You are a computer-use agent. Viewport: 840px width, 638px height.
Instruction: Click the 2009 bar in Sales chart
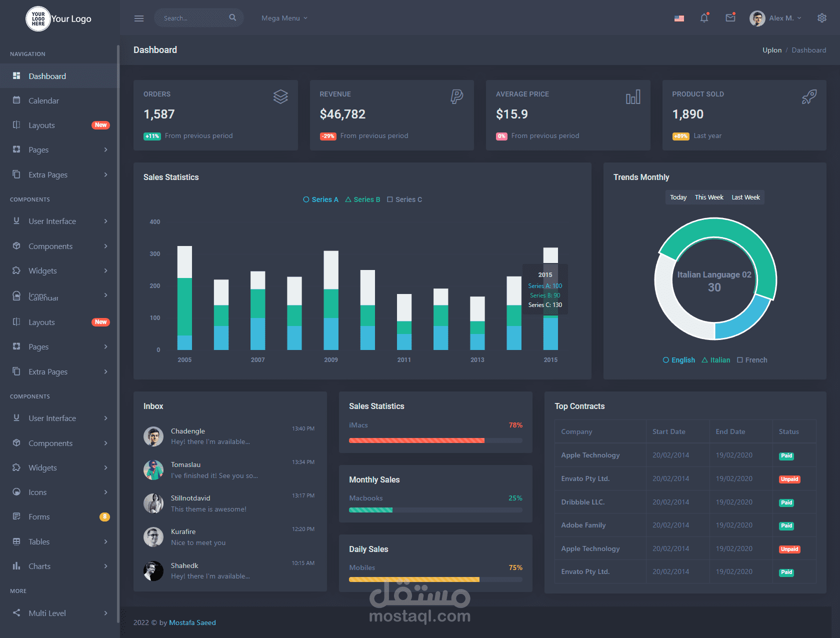(331, 300)
